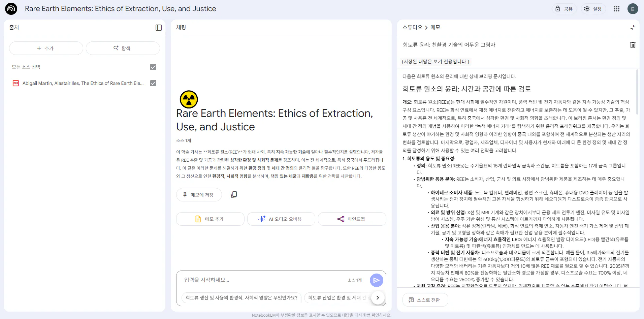The image size is (644, 319).
Task: Click 탐색 to discover sources
Action: [123, 48]
